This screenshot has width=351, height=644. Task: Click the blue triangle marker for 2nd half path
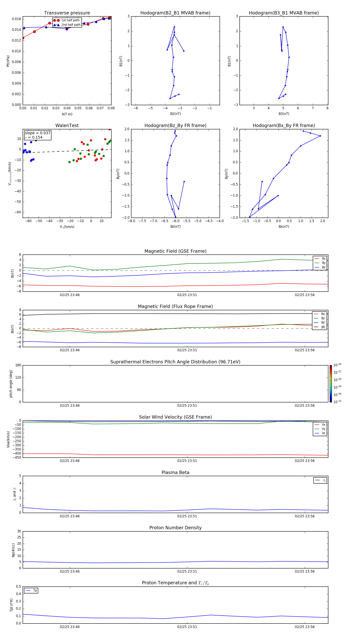coord(56,25)
